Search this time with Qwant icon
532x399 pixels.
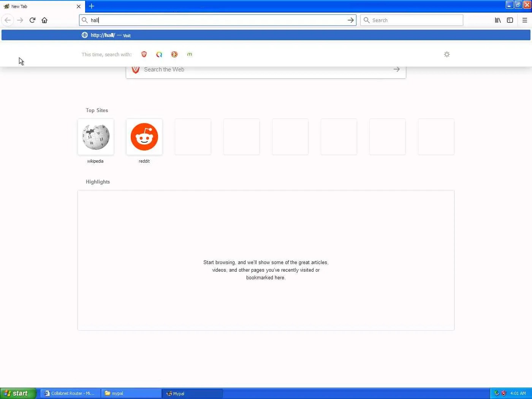pyautogui.click(x=159, y=54)
